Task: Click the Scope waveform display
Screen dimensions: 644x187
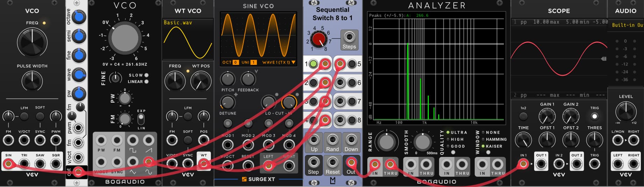Action: pyautogui.click(x=559, y=58)
